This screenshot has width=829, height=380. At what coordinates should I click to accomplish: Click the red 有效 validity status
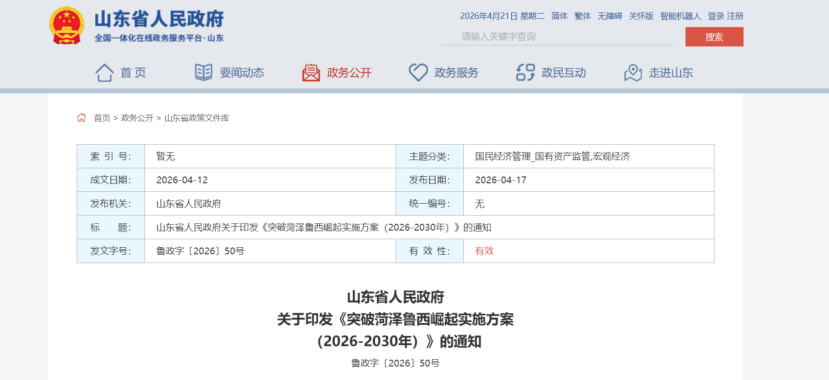(484, 251)
